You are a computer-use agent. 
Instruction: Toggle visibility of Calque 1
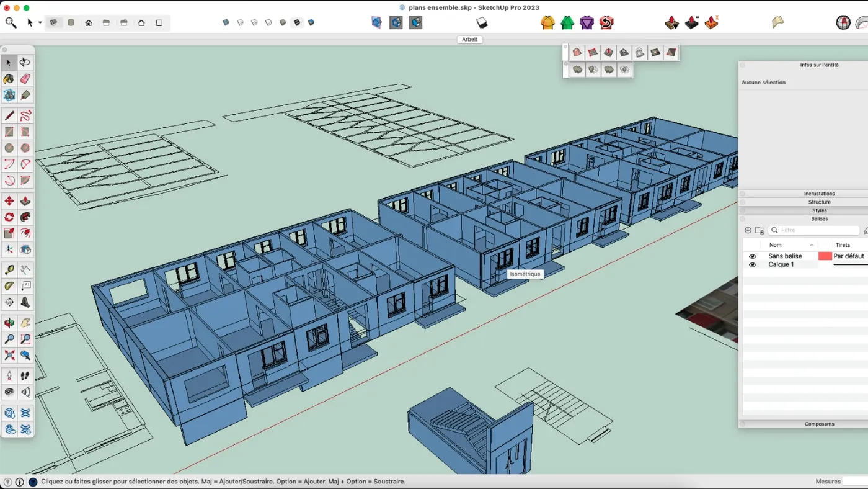point(753,264)
